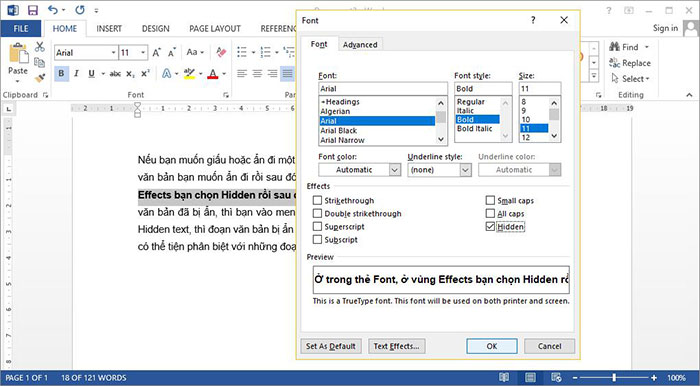Center align text in ribbon

257,74
